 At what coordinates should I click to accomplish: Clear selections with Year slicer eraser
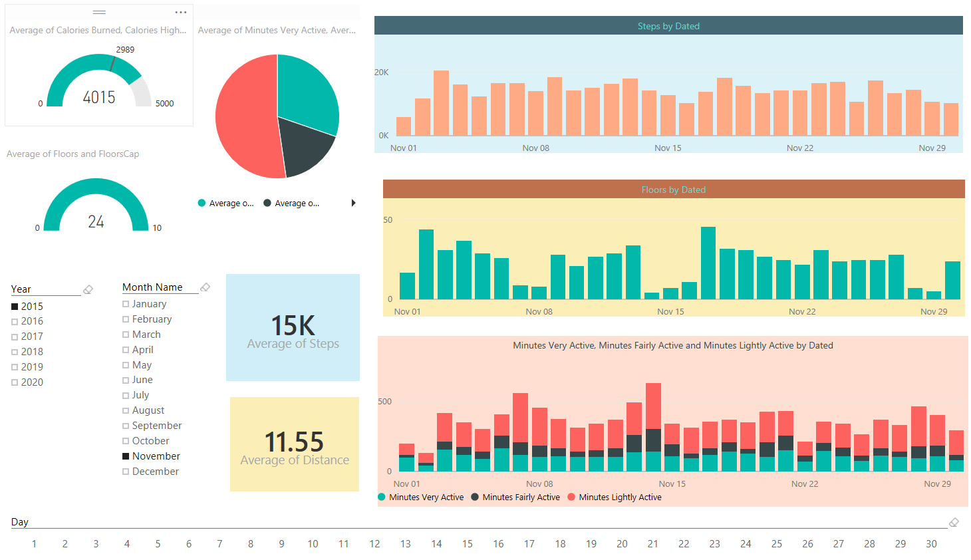tap(88, 289)
